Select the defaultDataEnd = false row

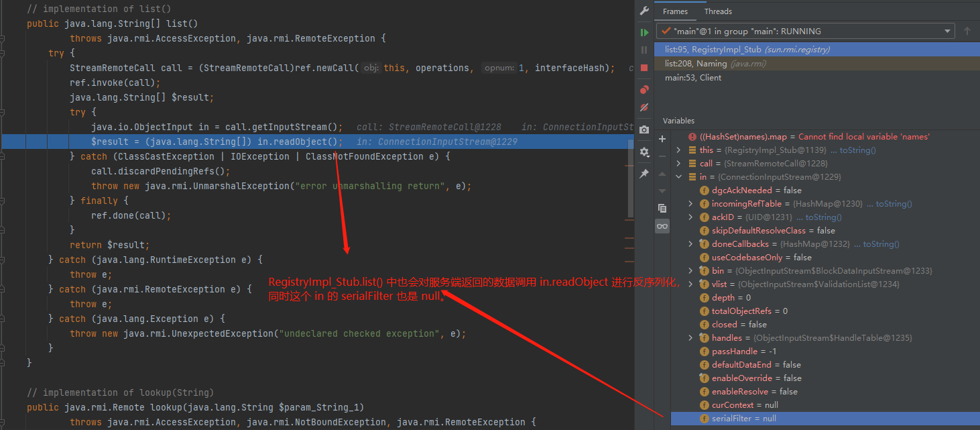pyautogui.click(x=825, y=365)
